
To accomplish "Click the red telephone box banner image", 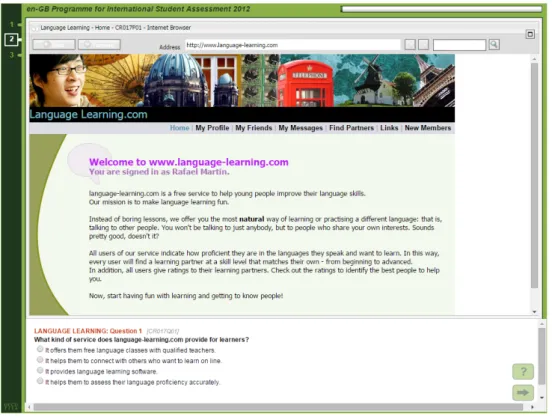I will coord(307,83).
